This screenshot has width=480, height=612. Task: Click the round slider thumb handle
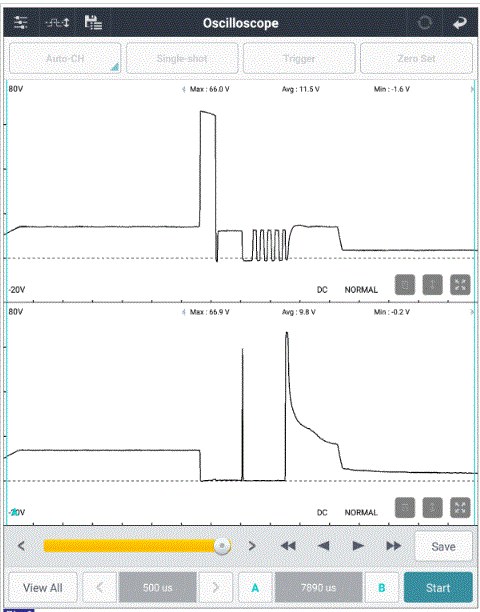pyautogui.click(x=222, y=546)
